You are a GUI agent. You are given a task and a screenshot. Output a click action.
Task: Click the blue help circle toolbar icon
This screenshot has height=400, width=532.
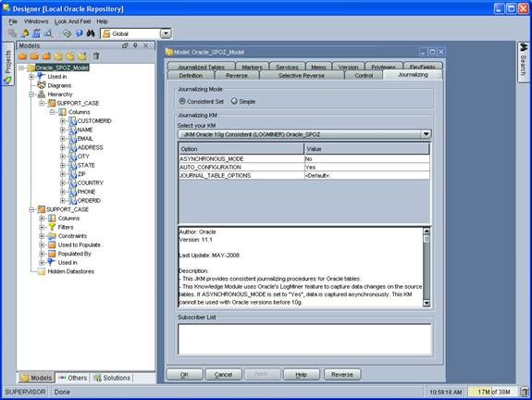(x=79, y=33)
